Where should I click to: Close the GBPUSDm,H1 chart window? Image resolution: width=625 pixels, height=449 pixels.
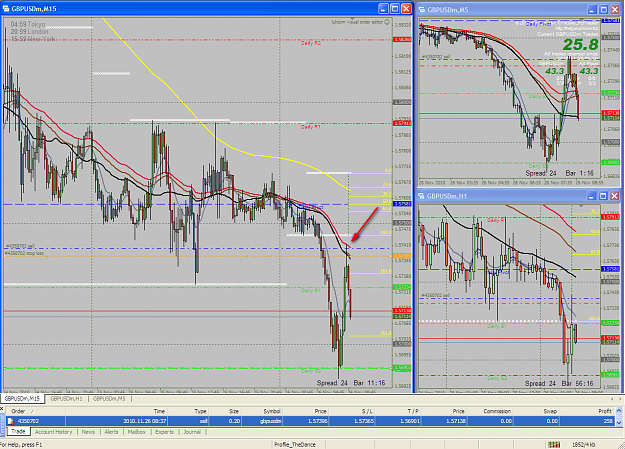(615, 196)
